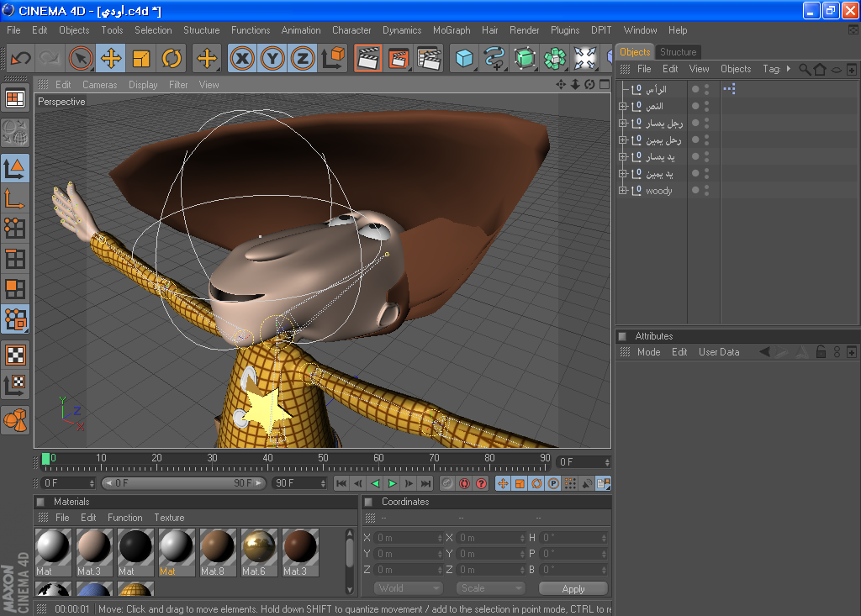Open Attributes User Data menu

click(x=719, y=352)
